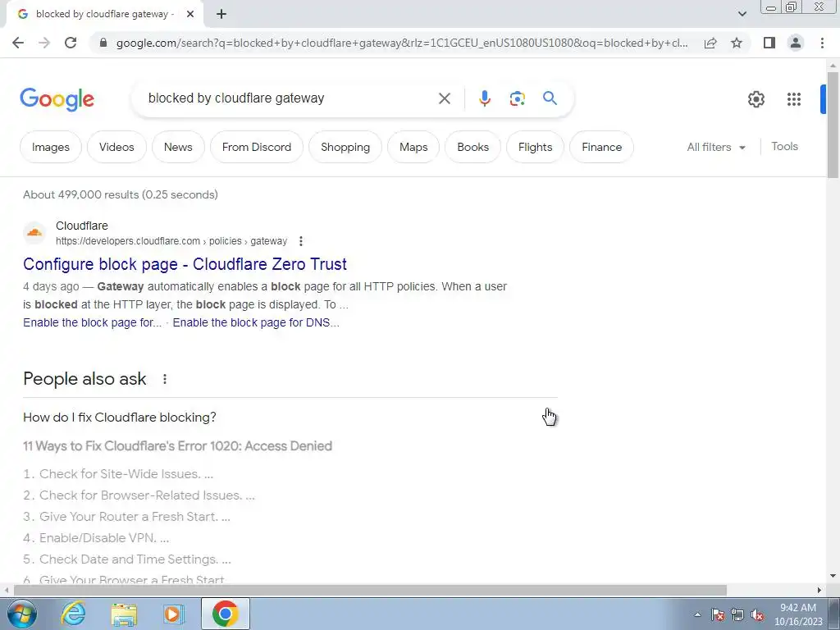Open the network status tray icon
The height and width of the screenshot is (630, 840).
tap(737, 615)
